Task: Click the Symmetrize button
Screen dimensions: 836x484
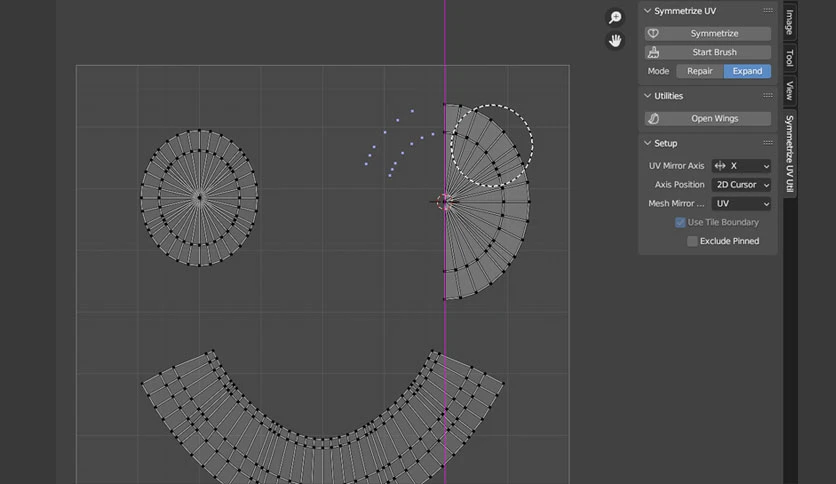Action: click(708, 33)
